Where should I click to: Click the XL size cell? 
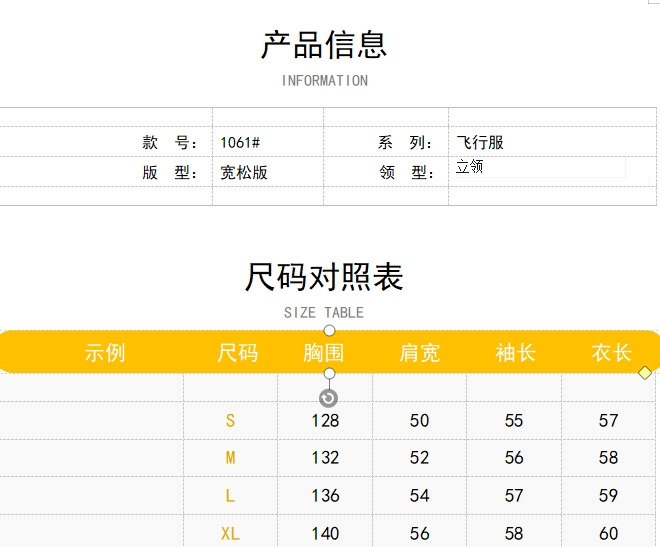tap(230, 534)
